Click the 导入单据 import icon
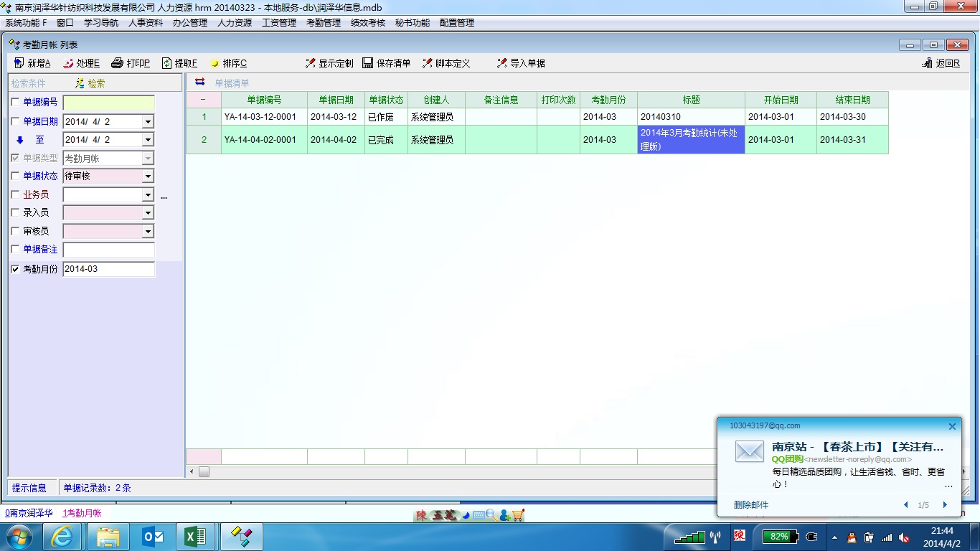 coord(501,63)
